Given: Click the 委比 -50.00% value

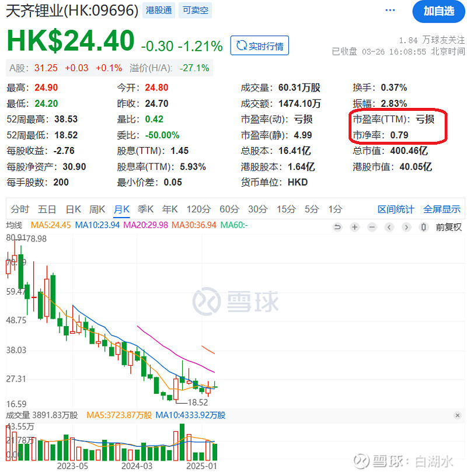Looking at the screenshot, I should coord(162,135).
